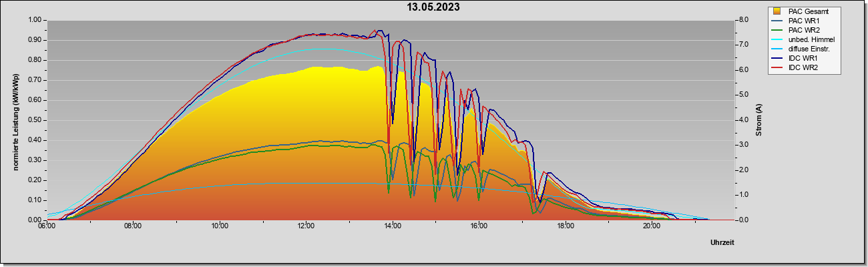
Task: Select the IDC WR2 legend entry
Action: click(x=803, y=67)
